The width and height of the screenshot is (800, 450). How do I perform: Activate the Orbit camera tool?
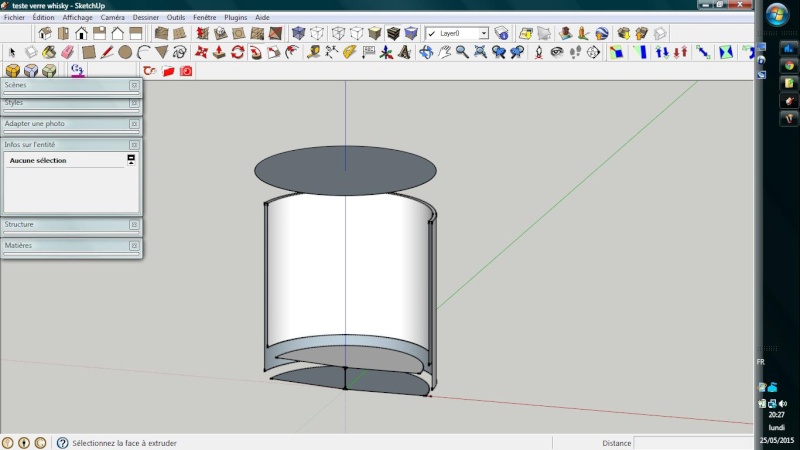tap(426, 52)
